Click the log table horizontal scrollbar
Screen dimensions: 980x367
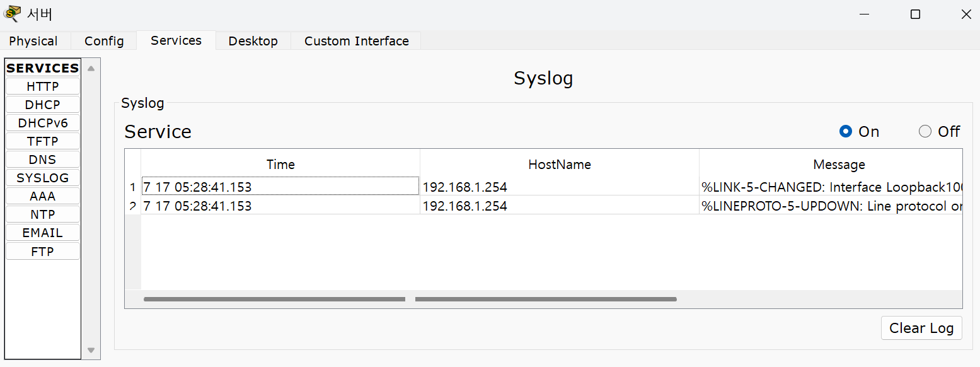pyautogui.click(x=545, y=299)
